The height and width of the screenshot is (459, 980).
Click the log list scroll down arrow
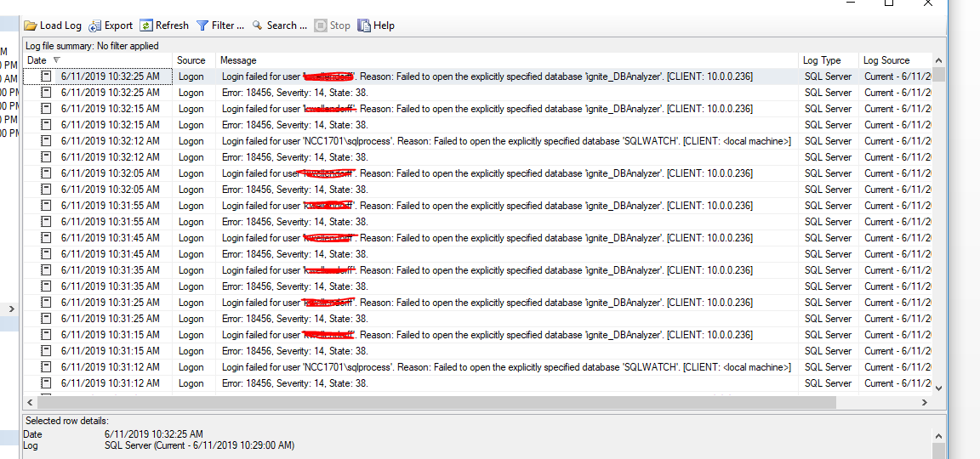[939, 388]
